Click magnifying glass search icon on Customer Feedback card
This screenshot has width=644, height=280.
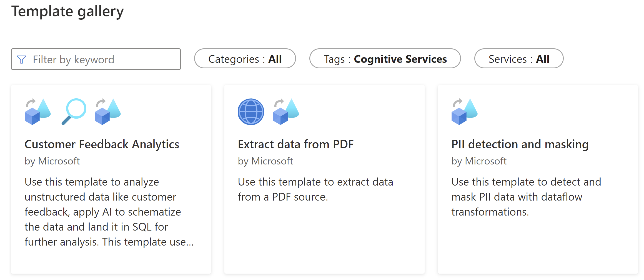[x=74, y=112]
